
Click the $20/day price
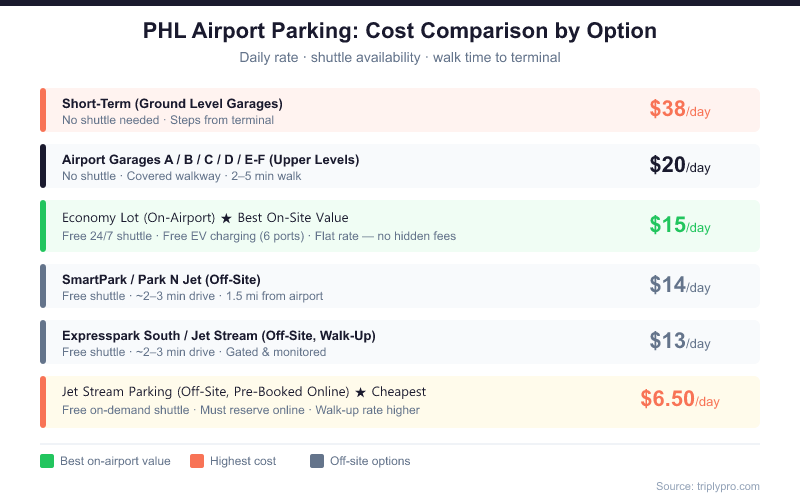[x=680, y=166]
